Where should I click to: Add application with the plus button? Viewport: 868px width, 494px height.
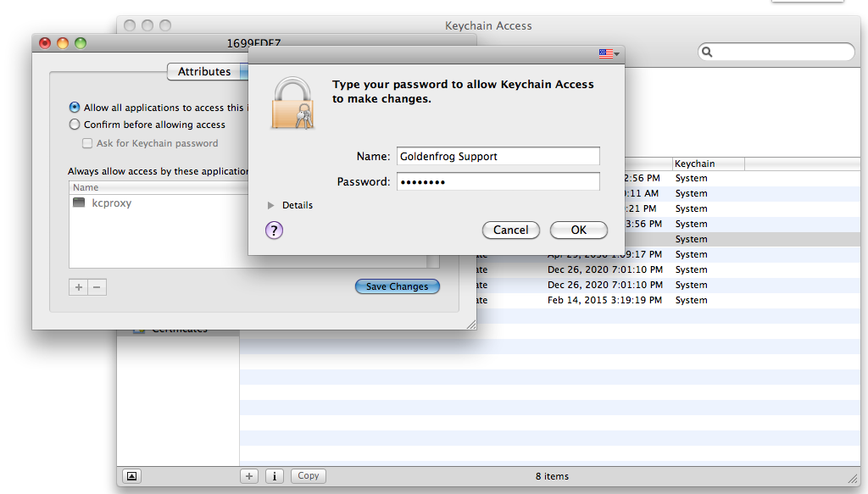point(79,287)
